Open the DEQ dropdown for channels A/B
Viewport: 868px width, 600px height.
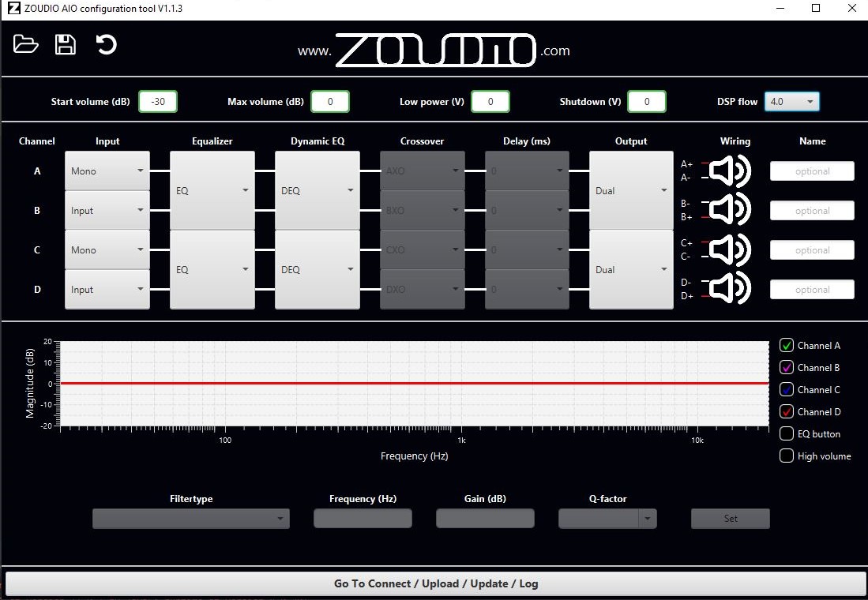318,190
